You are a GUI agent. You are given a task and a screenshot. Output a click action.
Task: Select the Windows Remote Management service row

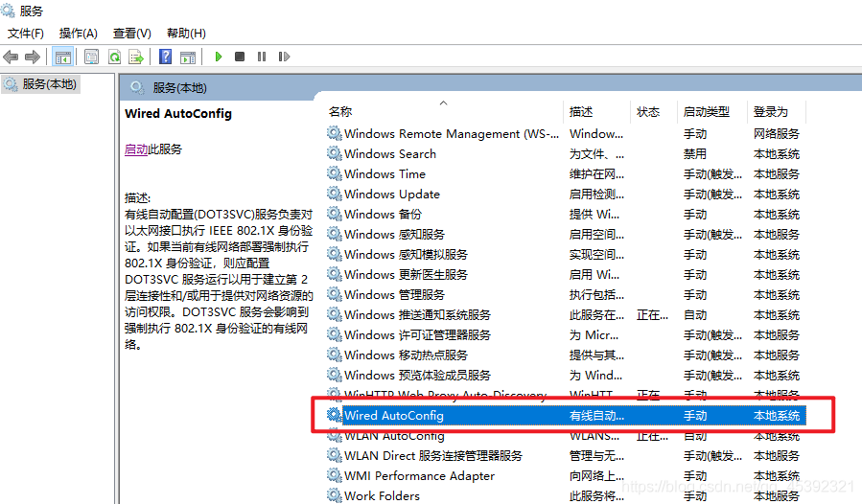pos(566,133)
